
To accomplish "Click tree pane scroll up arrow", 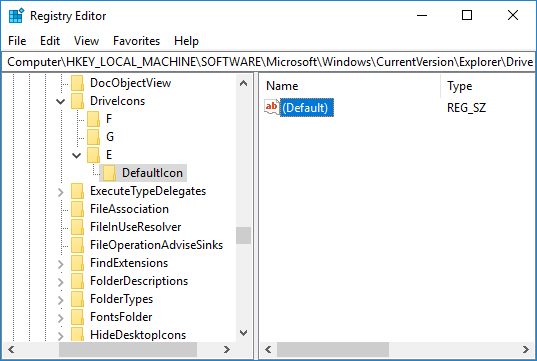I will (x=243, y=83).
